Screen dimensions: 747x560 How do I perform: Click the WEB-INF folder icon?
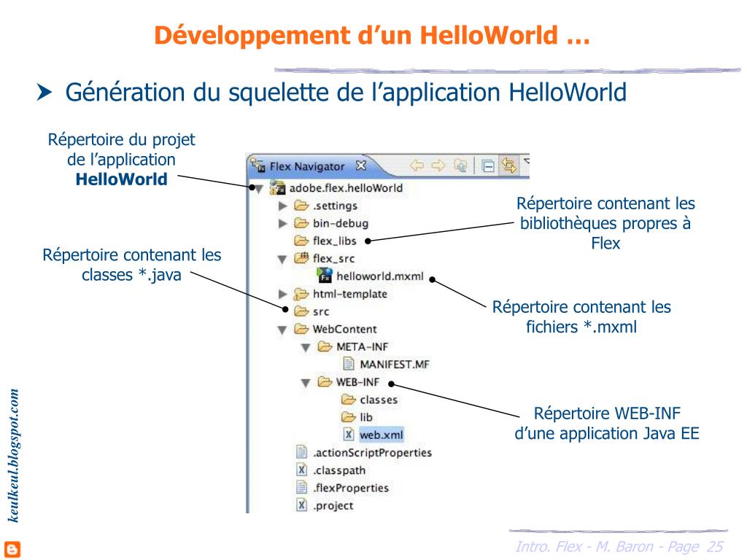(x=325, y=381)
